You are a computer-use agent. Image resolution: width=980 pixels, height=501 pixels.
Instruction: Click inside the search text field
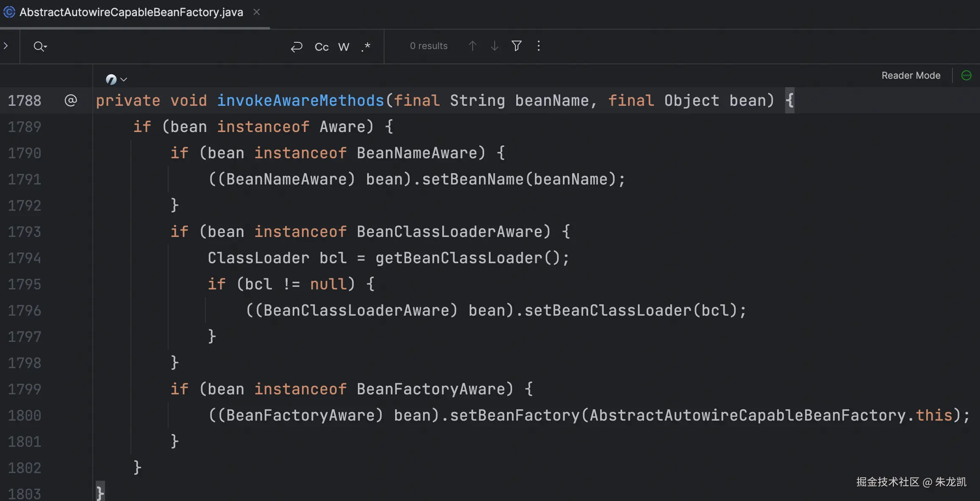[x=165, y=46]
